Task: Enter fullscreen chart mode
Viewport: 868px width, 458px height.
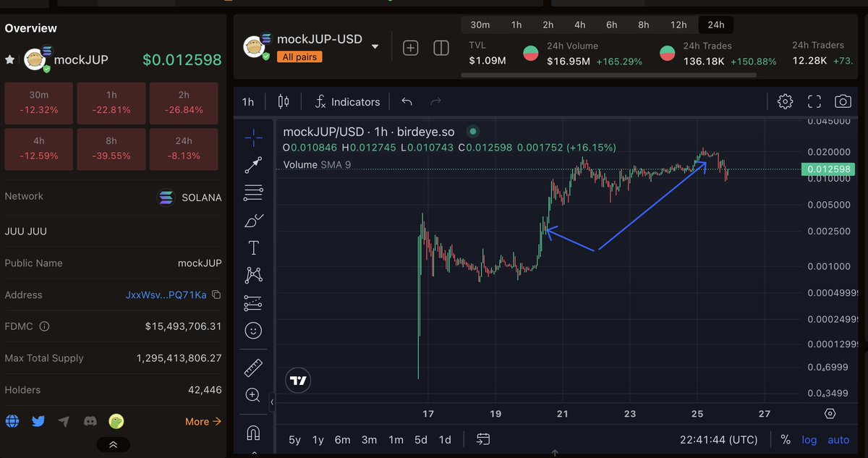Action: (x=814, y=102)
